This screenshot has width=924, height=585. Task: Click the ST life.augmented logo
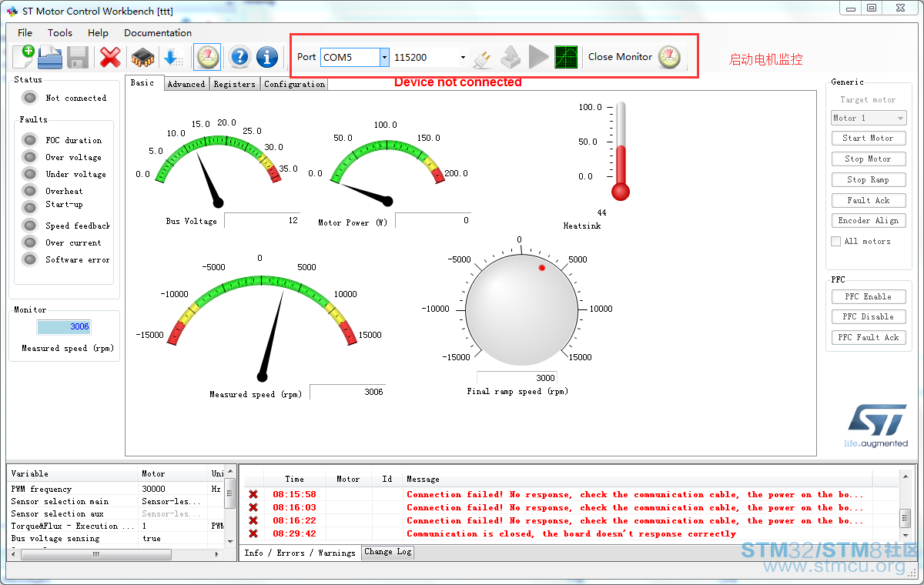point(876,426)
